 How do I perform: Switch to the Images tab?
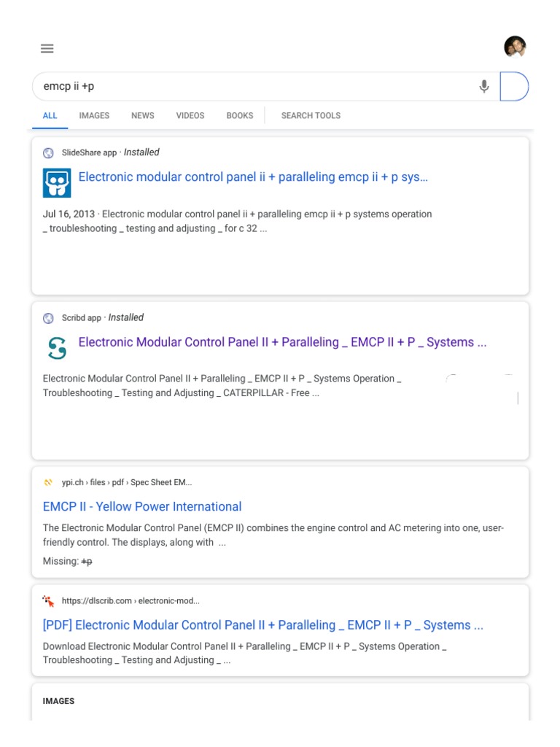coord(94,116)
